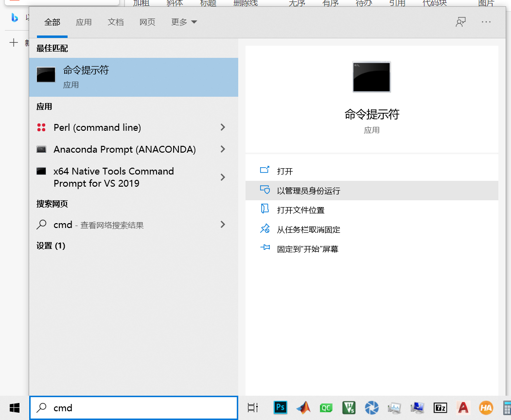
Task: Launch Photoshop from the taskbar
Action: tap(280, 408)
